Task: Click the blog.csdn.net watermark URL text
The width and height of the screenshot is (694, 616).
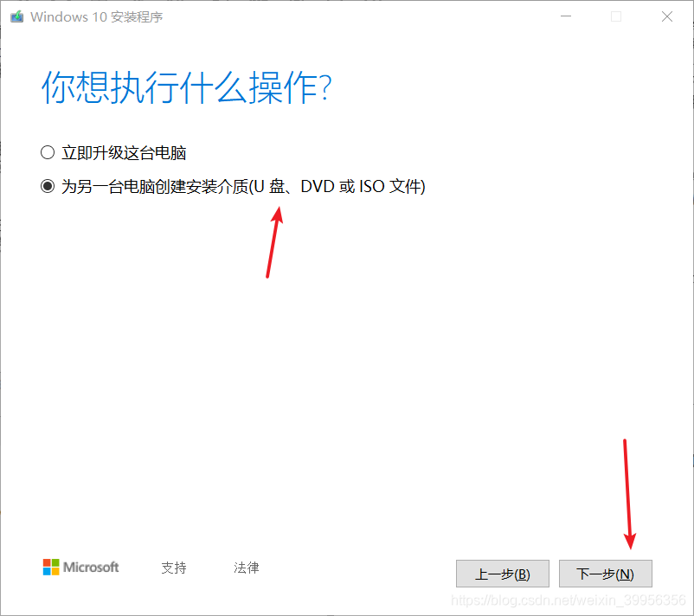Action: click(569, 600)
